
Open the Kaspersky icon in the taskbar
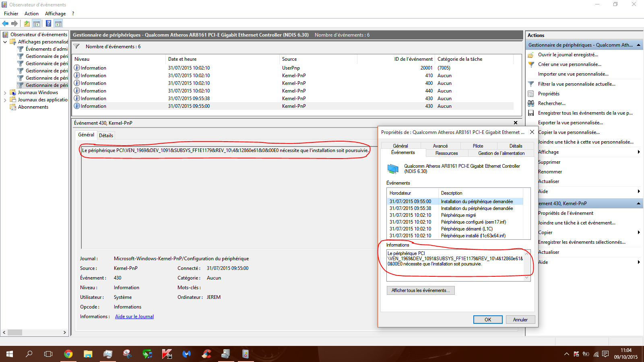point(167,354)
